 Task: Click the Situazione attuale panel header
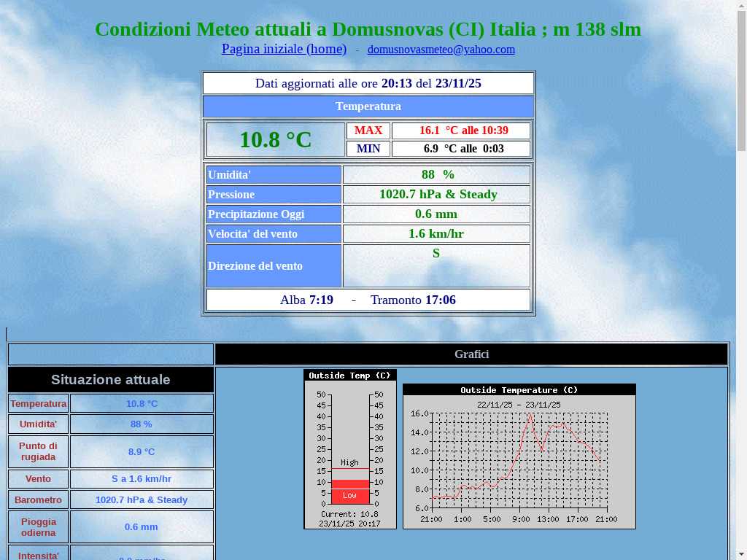[111, 380]
